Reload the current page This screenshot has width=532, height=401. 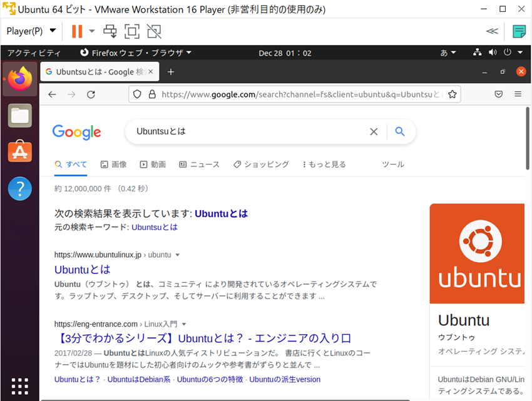[x=91, y=94]
